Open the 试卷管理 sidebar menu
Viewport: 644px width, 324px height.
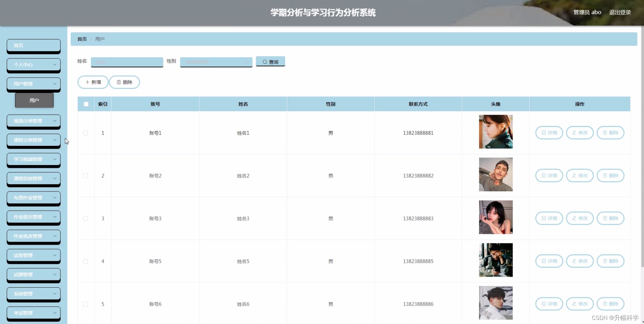pyautogui.click(x=33, y=255)
